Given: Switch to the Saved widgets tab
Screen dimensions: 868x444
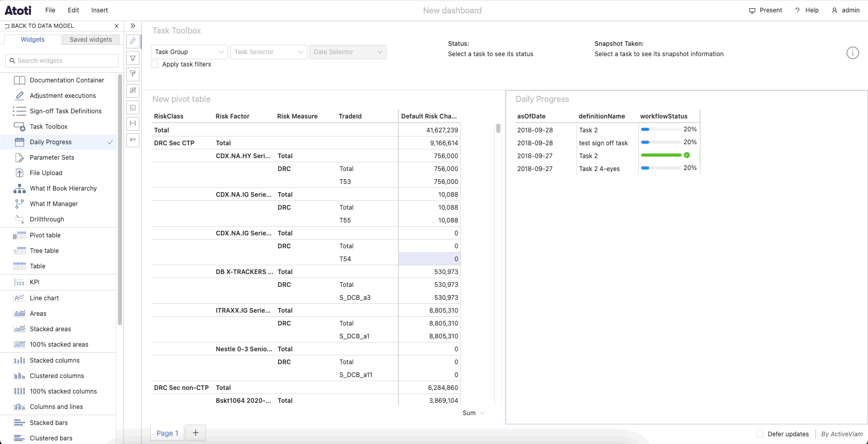Looking at the screenshot, I should (91, 40).
